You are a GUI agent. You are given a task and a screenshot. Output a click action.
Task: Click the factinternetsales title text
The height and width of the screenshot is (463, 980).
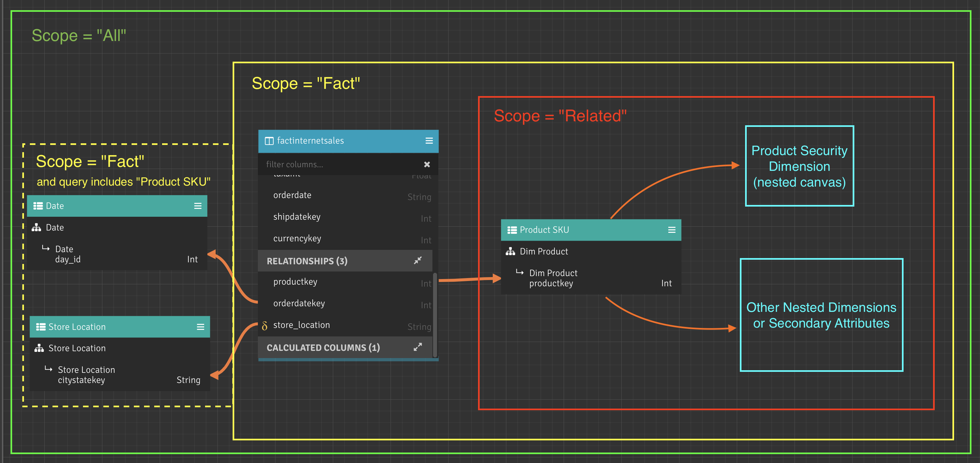(310, 141)
